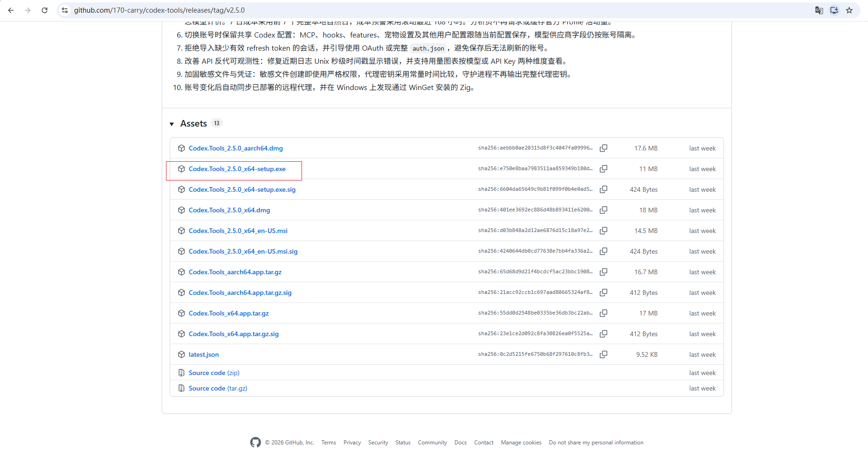This screenshot has width=868, height=451.
Task: Collapse the Assets section
Action: point(172,124)
